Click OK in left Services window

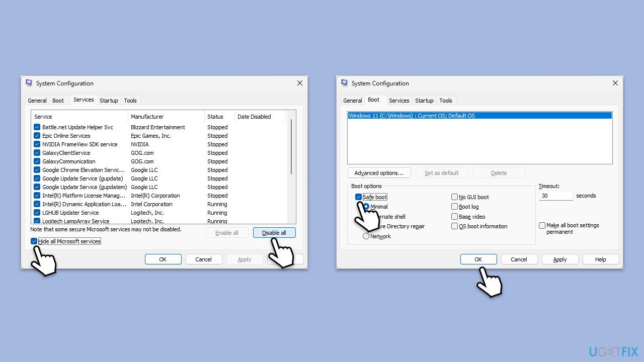pos(163,259)
